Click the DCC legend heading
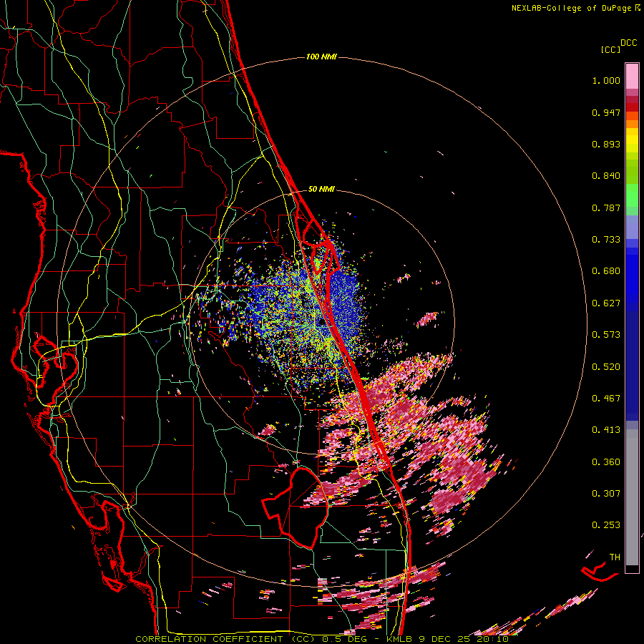Viewport: 644px width, 644px height. coord(628,43)
